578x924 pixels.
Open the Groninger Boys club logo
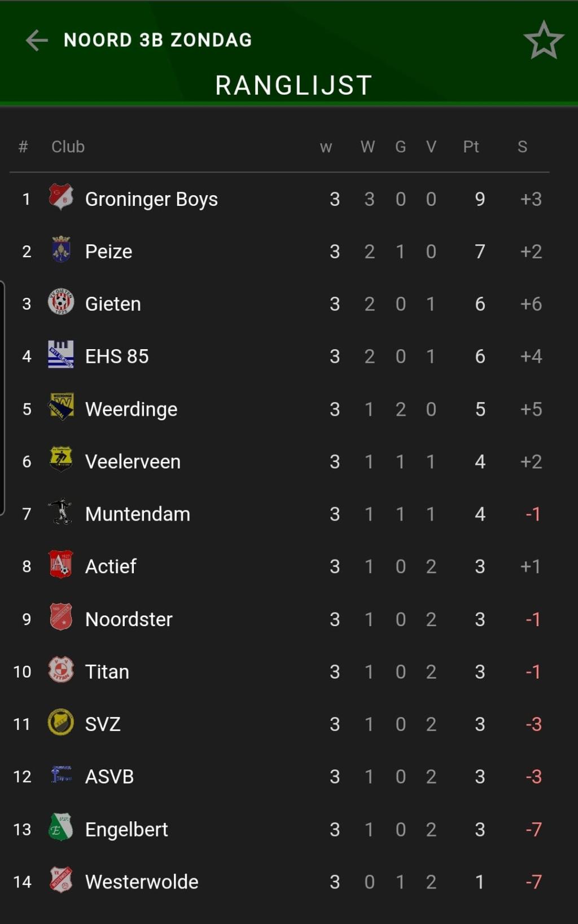pyautogui.click(x=61, y=197)
